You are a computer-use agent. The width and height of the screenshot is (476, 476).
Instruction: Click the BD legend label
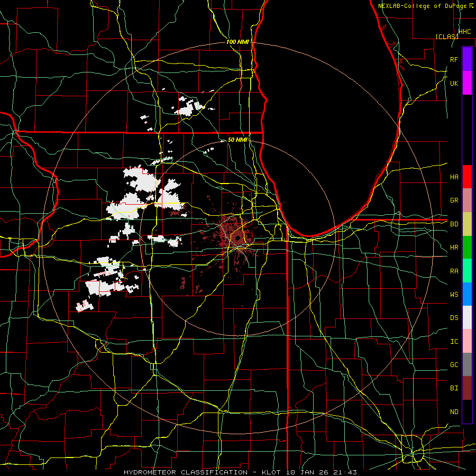[x=454, y=224]
